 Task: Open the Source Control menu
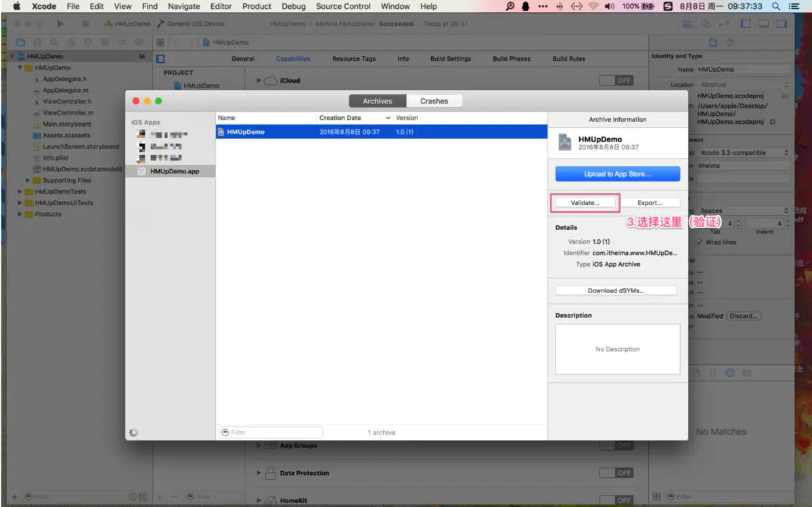pos(343,6)
